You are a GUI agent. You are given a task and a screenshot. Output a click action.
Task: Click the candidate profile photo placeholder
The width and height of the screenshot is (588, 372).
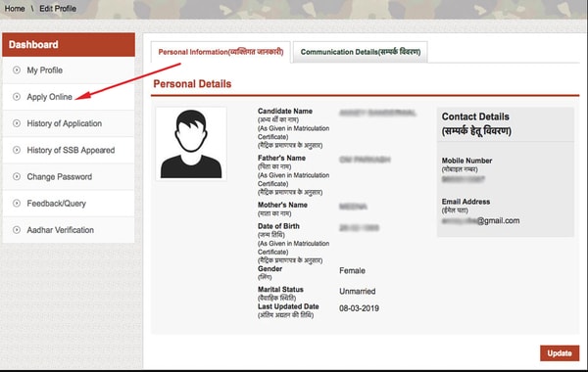[x=191, y=144]
